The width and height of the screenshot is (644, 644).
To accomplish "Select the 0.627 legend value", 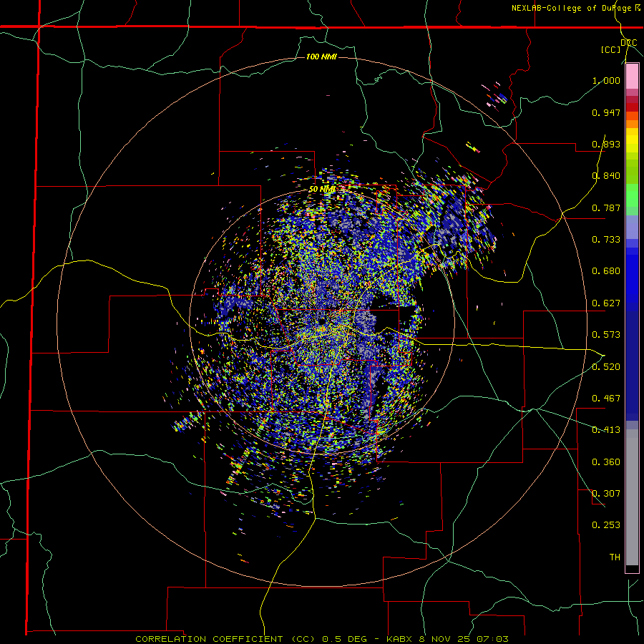I will click(x=606, y=303).
